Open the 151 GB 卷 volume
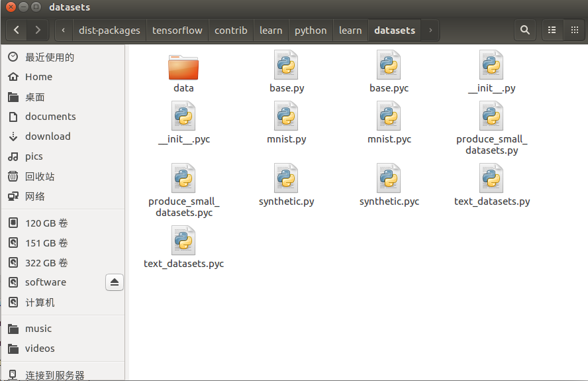The width and height of the screenshot is (588, 381). 63,243
